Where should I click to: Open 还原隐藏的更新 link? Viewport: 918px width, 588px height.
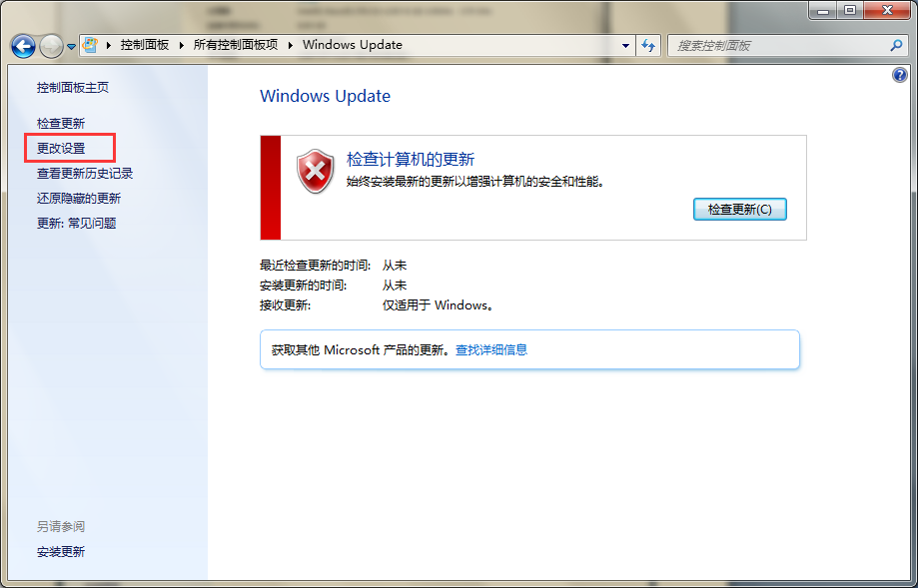79,199
